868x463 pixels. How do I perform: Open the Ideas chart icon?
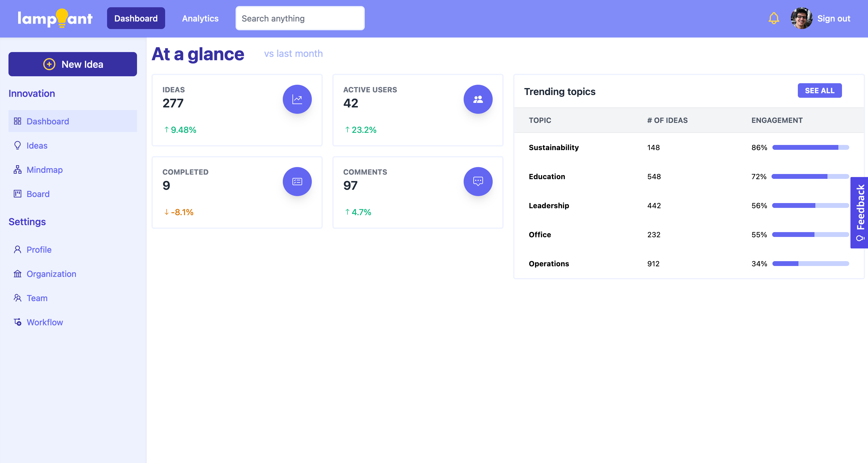(x=297, y=99)
